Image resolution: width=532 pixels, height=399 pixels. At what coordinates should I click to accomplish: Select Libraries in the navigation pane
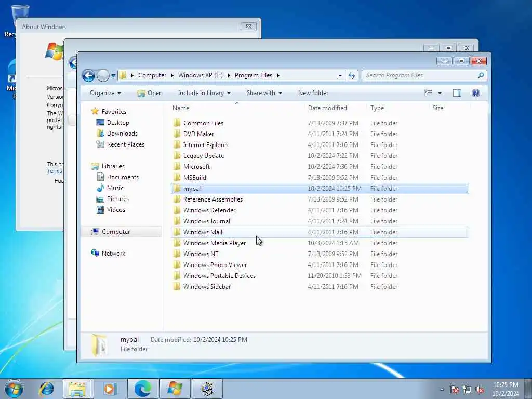click(113, 166)
